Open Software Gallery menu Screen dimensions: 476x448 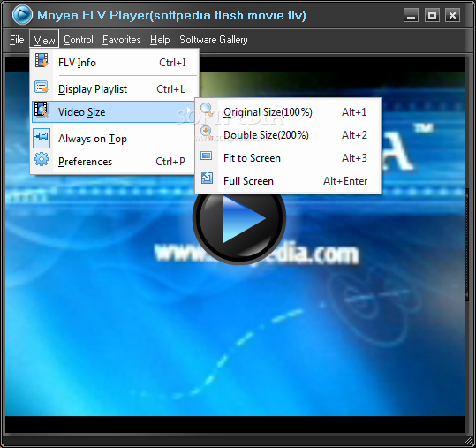[x=214, y=40]
